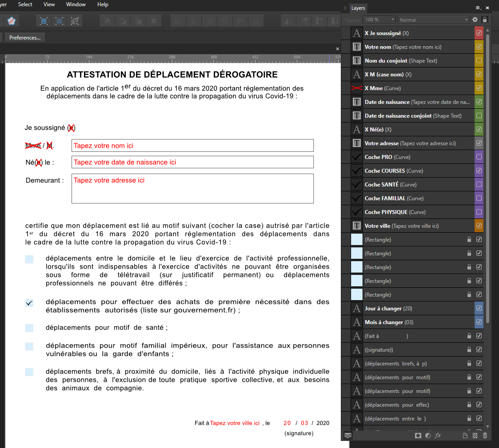Switch to the Layers tab

[358, 8]
